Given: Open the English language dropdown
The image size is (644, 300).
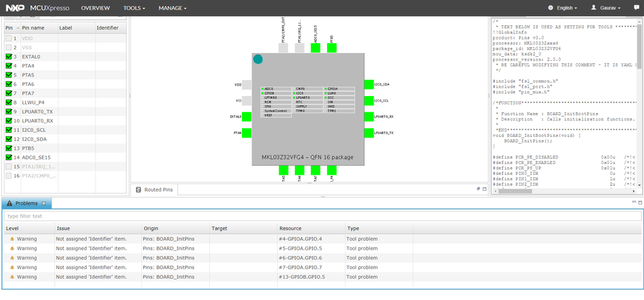Looking at the screenshot, I should point(567,8).
